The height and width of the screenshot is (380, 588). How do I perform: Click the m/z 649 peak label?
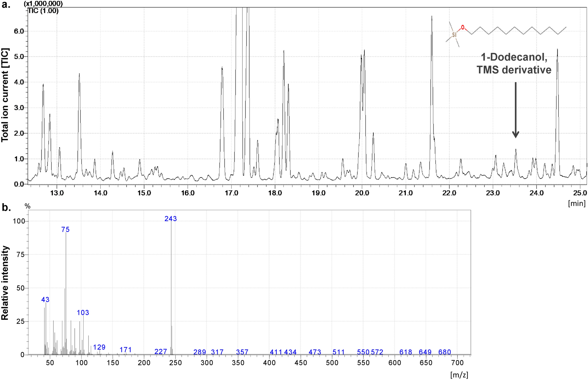tap(425, 352)
